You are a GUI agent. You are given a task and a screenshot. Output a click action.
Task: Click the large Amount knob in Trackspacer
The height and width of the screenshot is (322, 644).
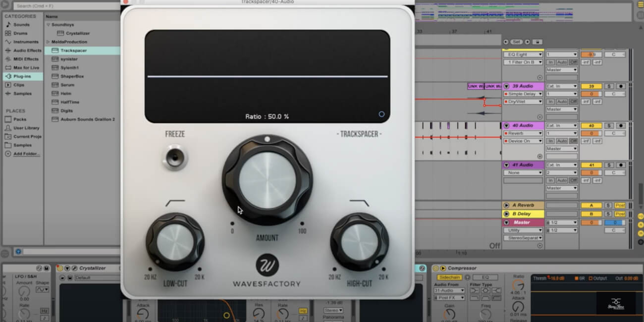tap(267, 180)
